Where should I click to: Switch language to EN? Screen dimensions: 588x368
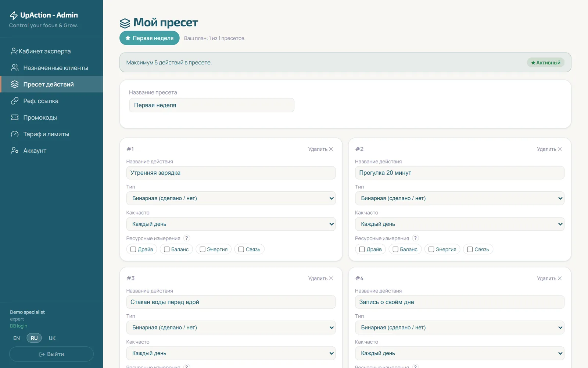click(17, 338)
